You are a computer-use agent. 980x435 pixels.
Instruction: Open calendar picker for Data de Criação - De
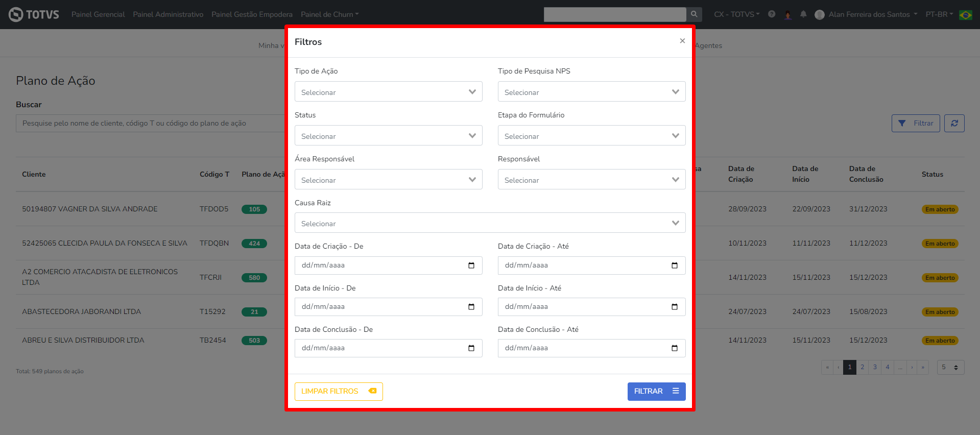[x=471, y=265]
